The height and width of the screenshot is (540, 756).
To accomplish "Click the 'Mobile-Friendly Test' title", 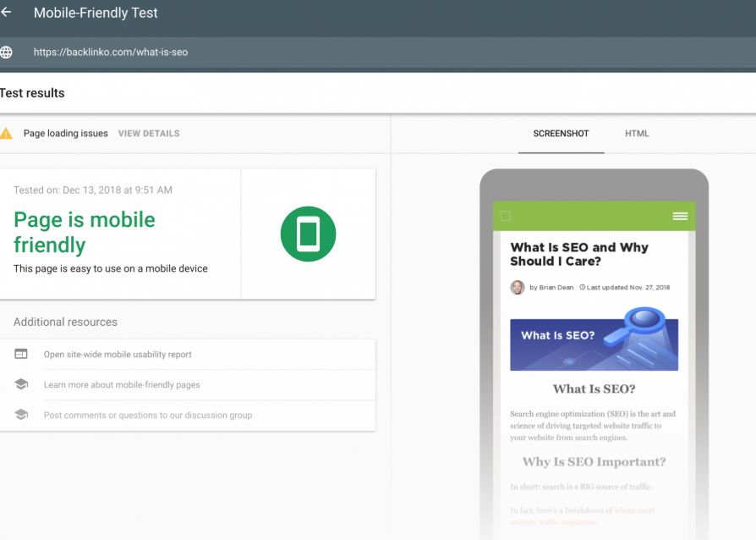I will [96, 13].
